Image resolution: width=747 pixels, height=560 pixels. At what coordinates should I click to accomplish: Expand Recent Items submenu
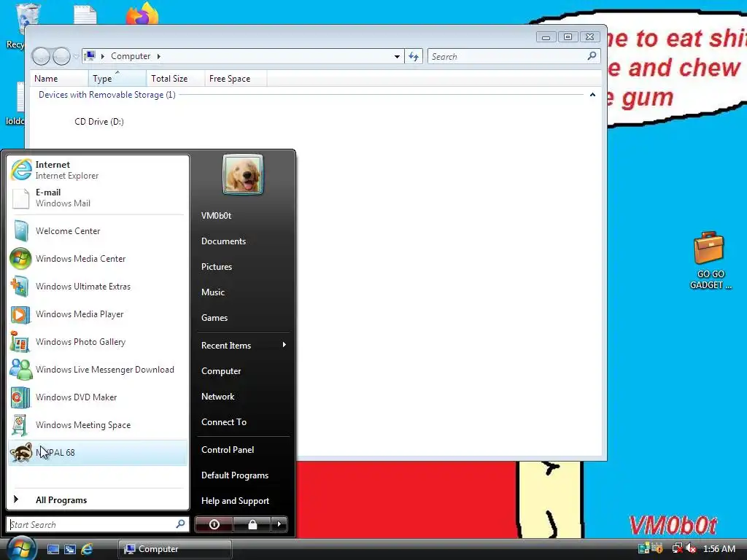coord(243,345)
